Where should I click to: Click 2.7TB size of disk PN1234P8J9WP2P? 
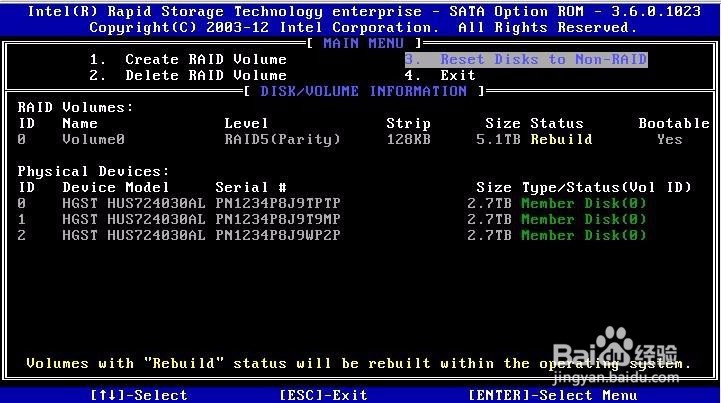coord(489,235)
